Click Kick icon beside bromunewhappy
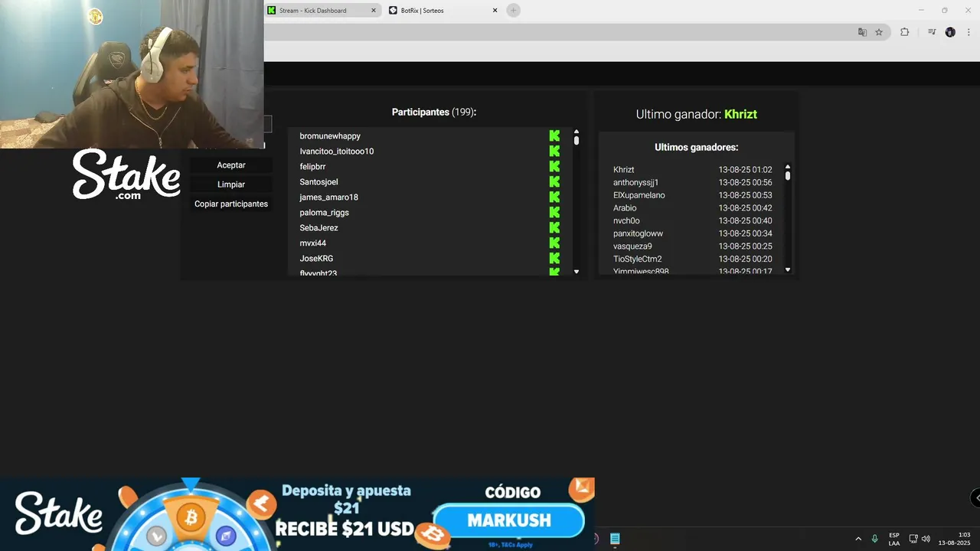 554,136
